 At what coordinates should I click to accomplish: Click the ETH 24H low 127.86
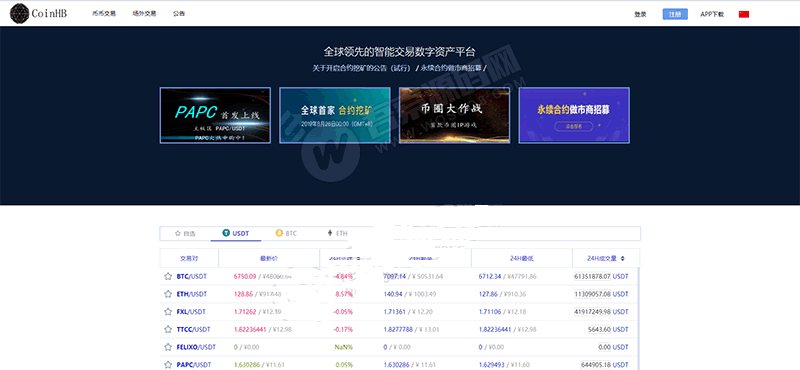pyautogui.click(x=488, y=294)
